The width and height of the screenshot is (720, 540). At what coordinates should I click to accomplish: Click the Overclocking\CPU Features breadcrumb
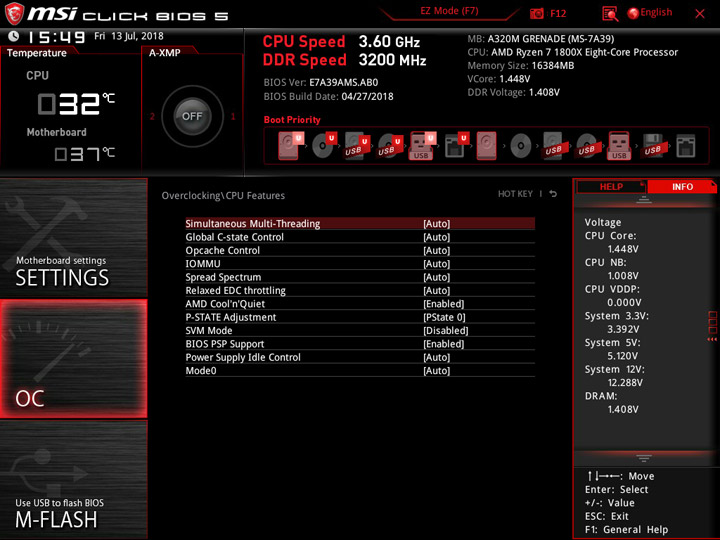coord(223,196)
